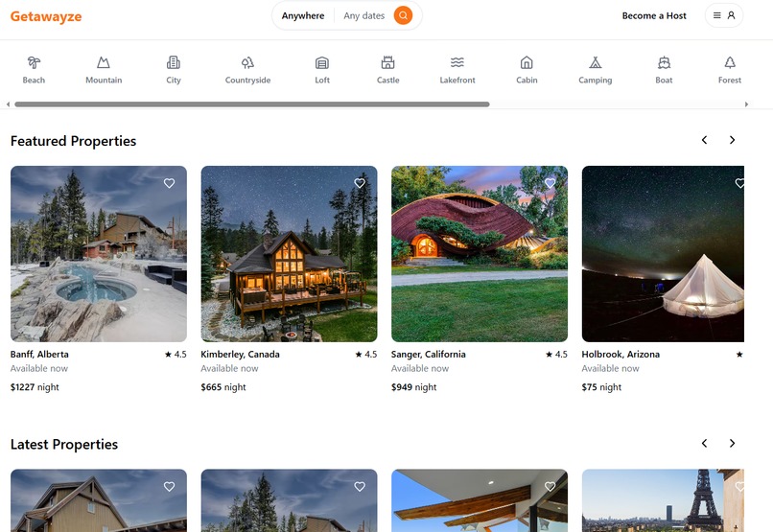Go to next Latest Properties

(732, 443)
